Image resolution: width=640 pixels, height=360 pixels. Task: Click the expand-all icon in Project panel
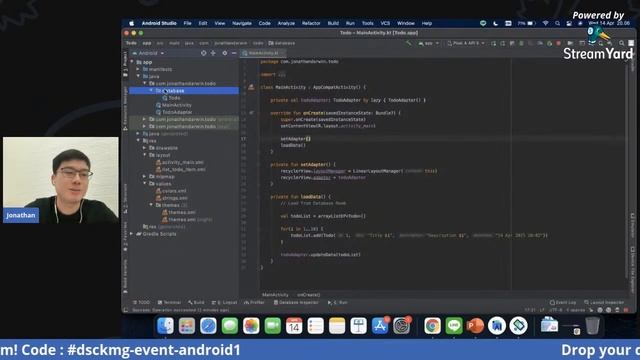point(213,53)
